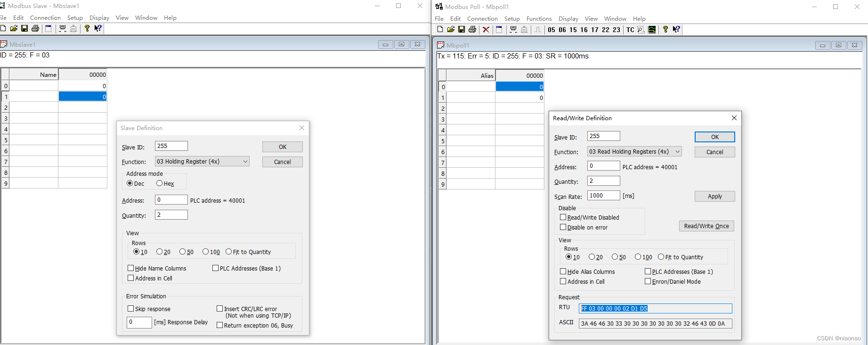Click the Open file icon in Modbus Poll

pyautogui.click(x=451, y=29)
